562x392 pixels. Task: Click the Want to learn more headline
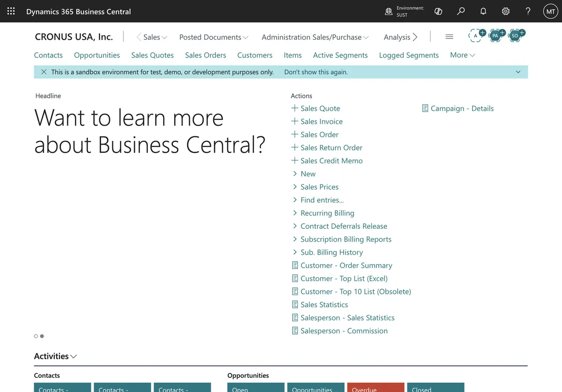150,131
